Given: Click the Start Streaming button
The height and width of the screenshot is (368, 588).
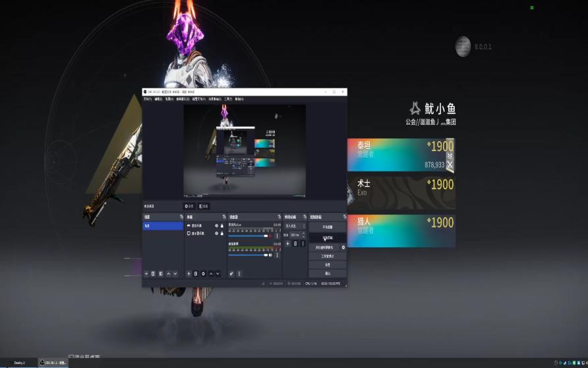Looking at the screenshot, I should [328, 227].
